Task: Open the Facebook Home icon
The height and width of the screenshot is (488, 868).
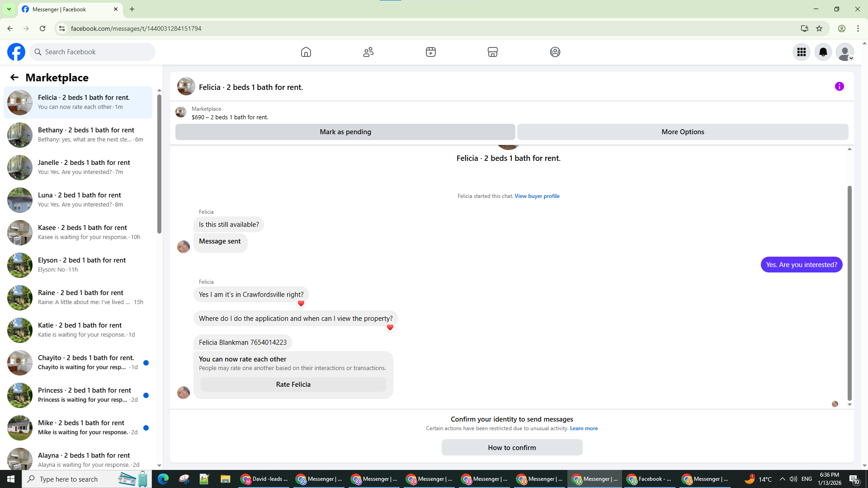Action: 306,52
